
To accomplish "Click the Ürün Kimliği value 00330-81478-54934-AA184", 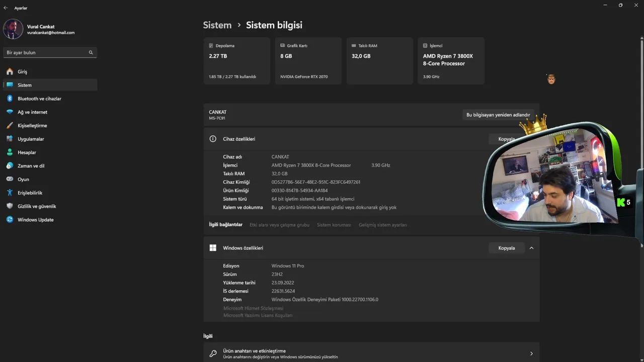I will click(299, 191).
